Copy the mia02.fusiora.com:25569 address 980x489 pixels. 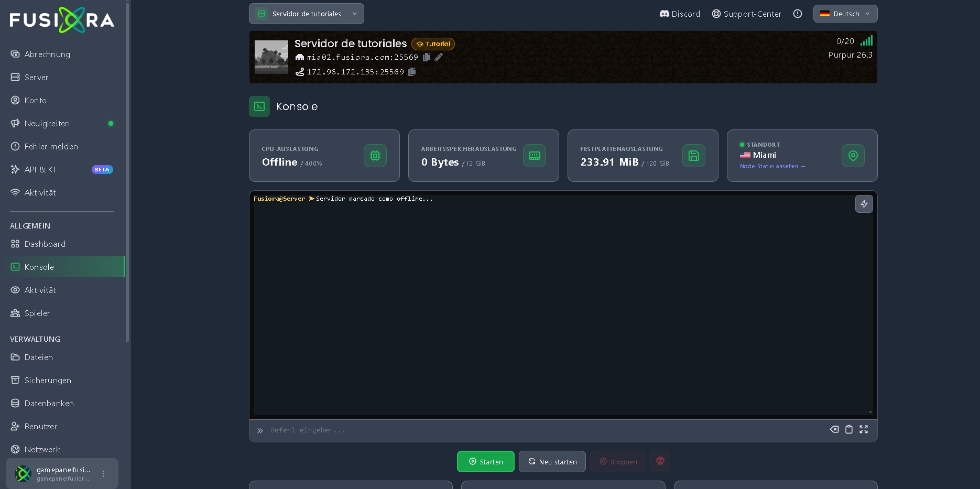click(427, 57)
